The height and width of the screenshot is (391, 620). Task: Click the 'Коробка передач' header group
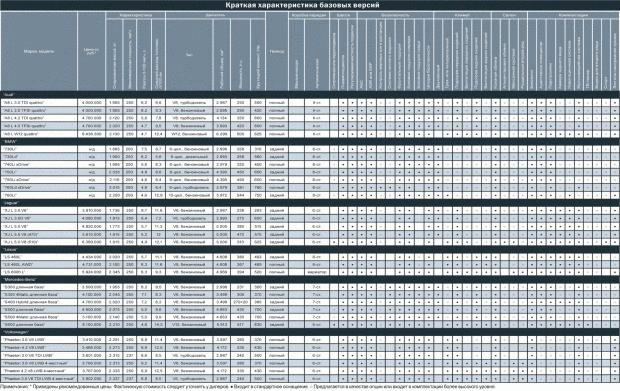click(309, 15)
